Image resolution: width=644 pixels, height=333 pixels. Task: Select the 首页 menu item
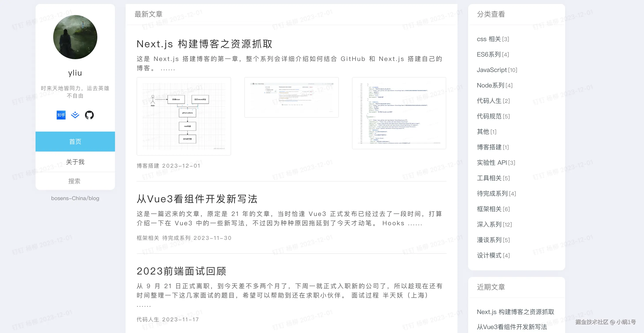(75, 142)
